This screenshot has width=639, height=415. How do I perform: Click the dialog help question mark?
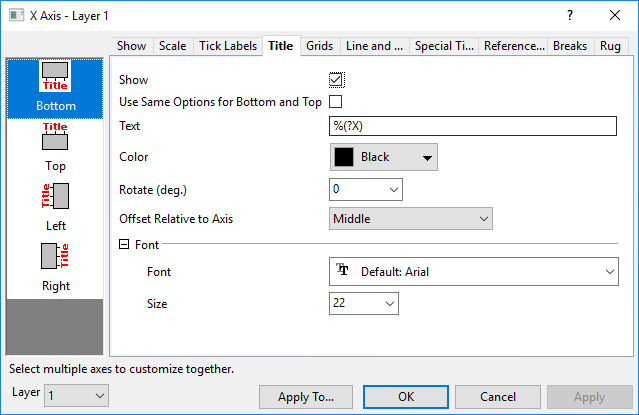tap(570, 15)
